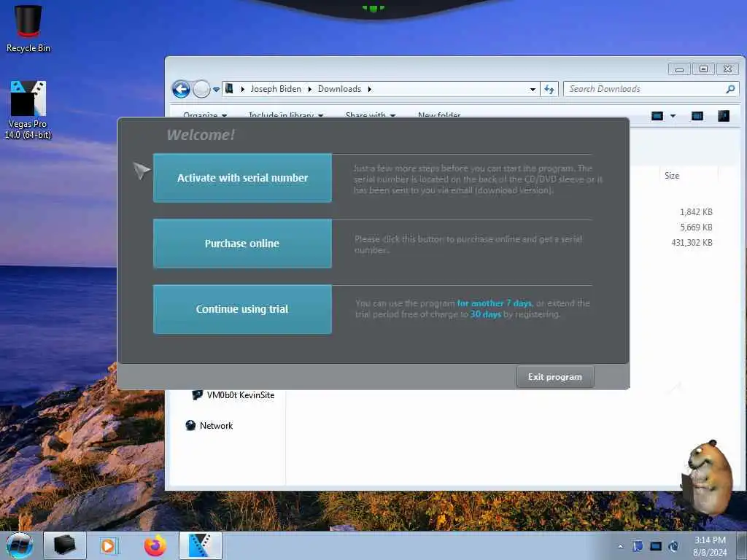This screenshot has width=747, height=560.
Task: Select Network in the navigation pane
Action: pos(209,426)
